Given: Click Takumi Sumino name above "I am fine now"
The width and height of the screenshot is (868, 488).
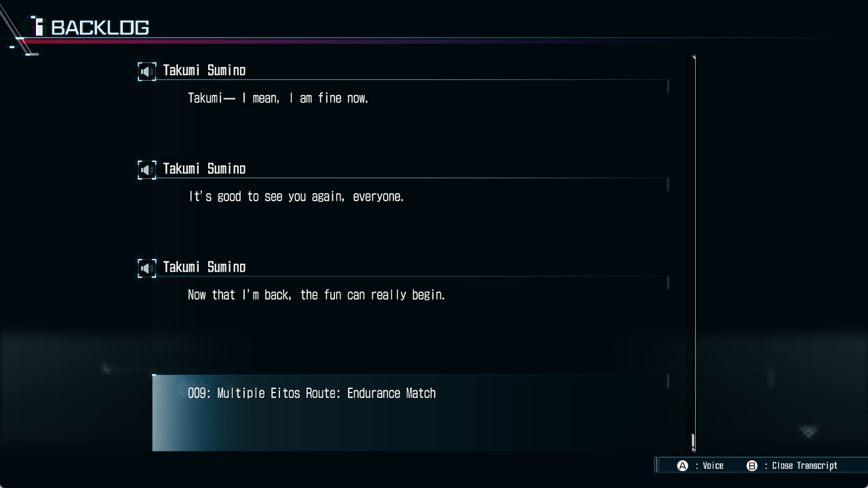Looking at the screenshot, I should [x=204, y=70].
